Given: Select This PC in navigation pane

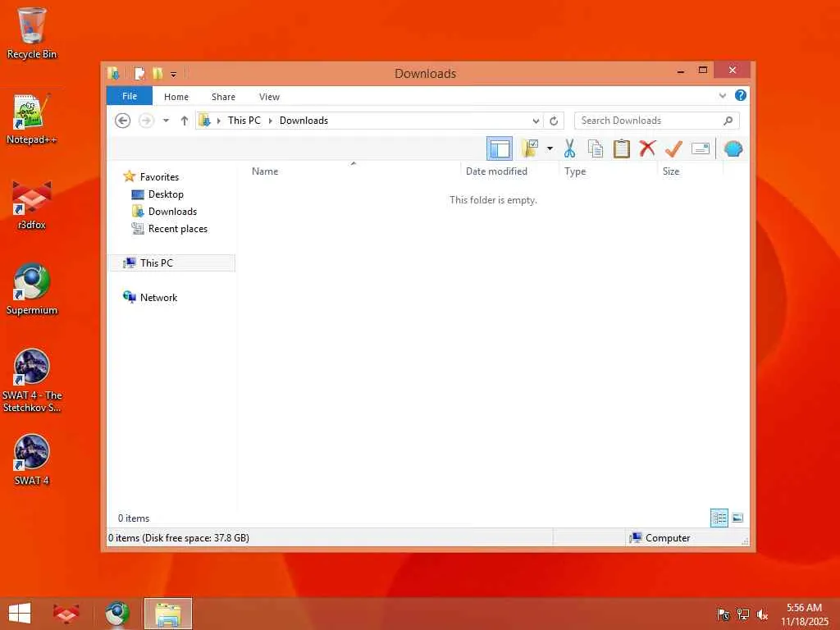Looking at the screenshot, I should click(x=172, y=263).
